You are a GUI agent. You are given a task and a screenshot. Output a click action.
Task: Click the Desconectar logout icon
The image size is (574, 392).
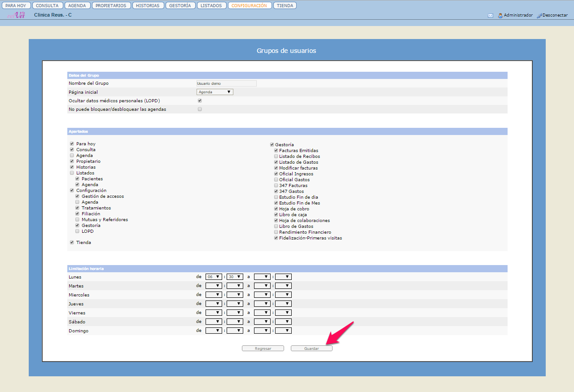539,15
